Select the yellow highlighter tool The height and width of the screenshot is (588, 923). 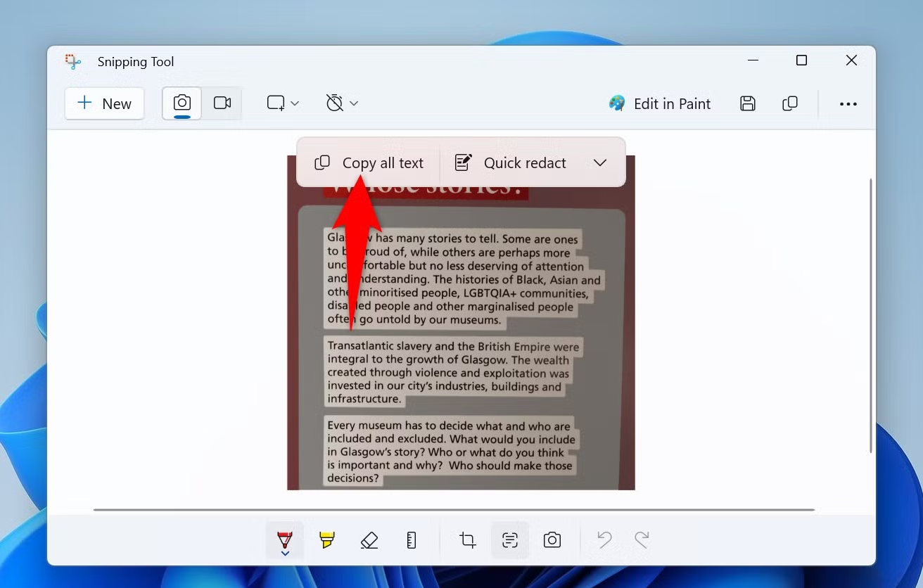click(326, 539)
